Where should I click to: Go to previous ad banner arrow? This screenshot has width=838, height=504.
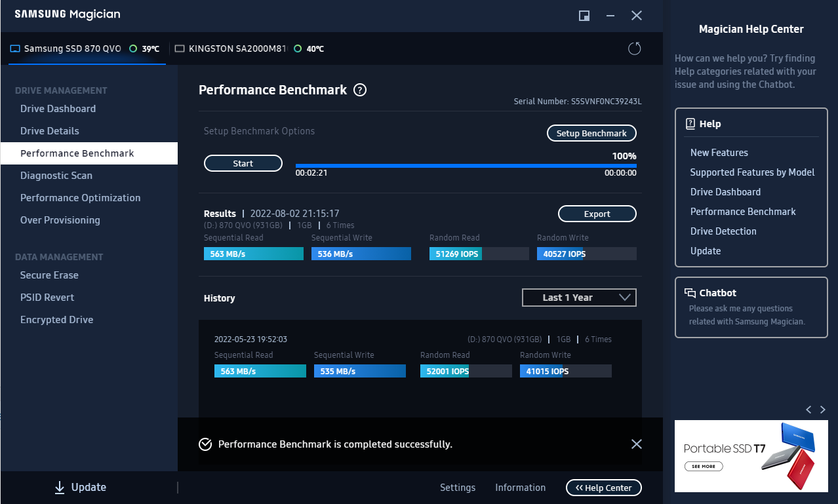pyautogui.click(x=808, y=410)
